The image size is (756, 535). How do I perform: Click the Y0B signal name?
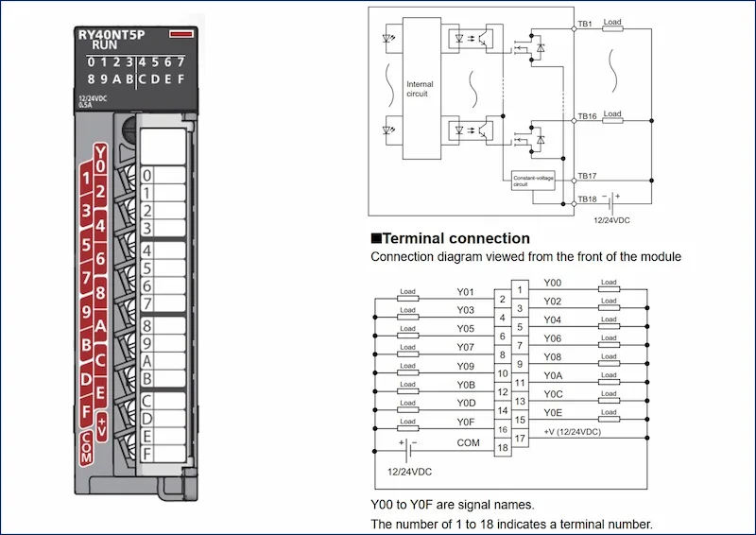pyautogui.click(x=466, y=385)
